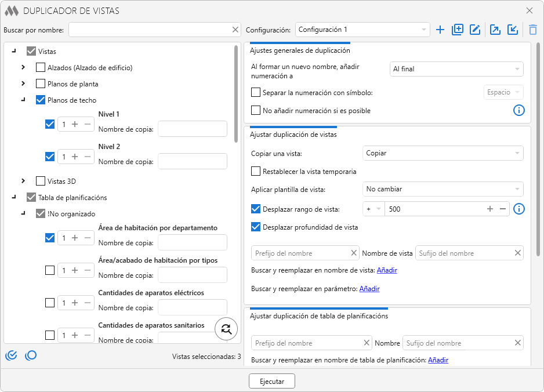Toggle 'Separar la numeración con símbolo' checkbox
The width and height of the screenshot is (544, 392).
[x=256, y=92]
